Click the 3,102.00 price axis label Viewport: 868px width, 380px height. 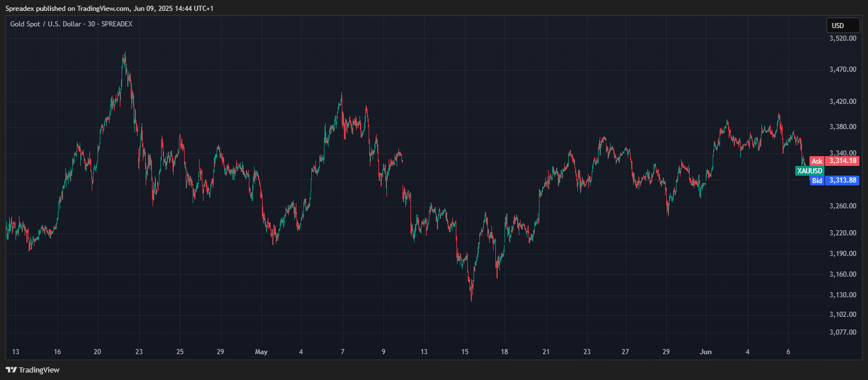(x=843, y=315)
